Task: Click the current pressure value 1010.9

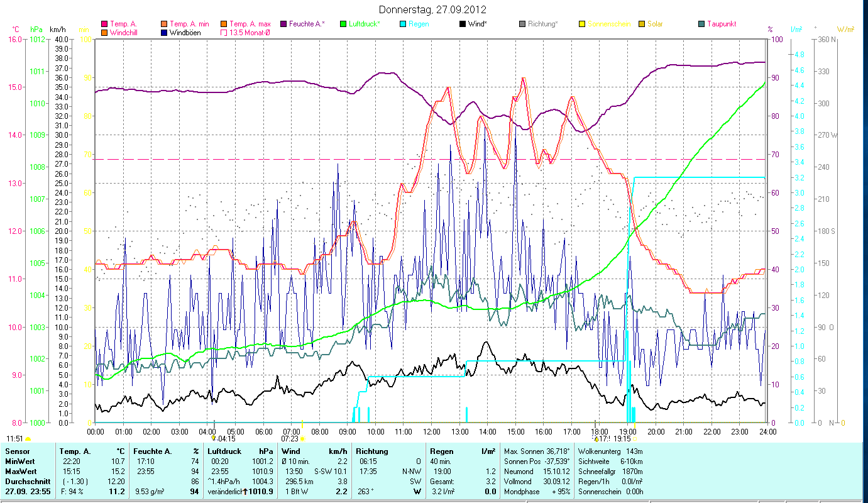Action: 261,492
